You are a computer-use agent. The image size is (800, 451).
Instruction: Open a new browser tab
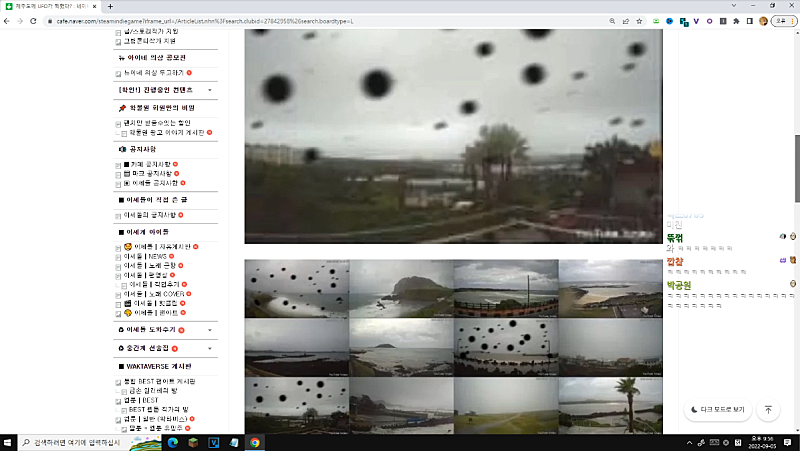click(x=110, y=7)
